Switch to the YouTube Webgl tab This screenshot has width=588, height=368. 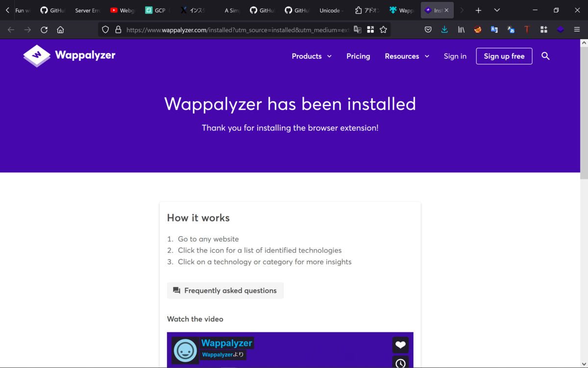122,10
